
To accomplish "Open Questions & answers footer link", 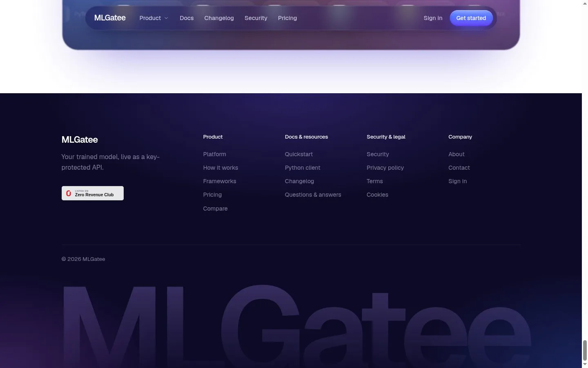I will pos(313,195).
